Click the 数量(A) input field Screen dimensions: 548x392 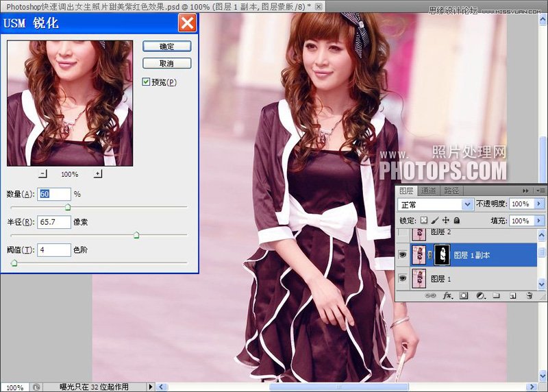pos(54,194)
